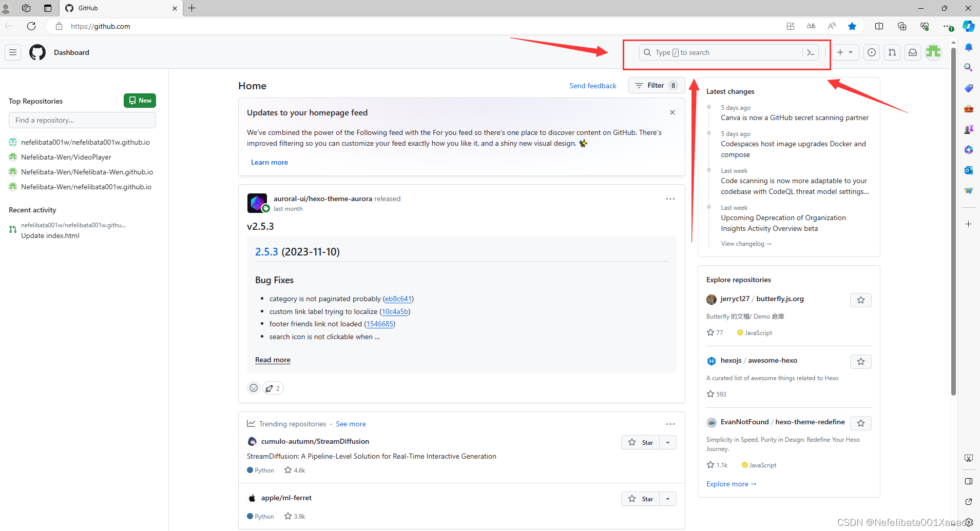Screen dimensions: 980x531
Task: Click the green New repository button
Action: tap(140, 101)
